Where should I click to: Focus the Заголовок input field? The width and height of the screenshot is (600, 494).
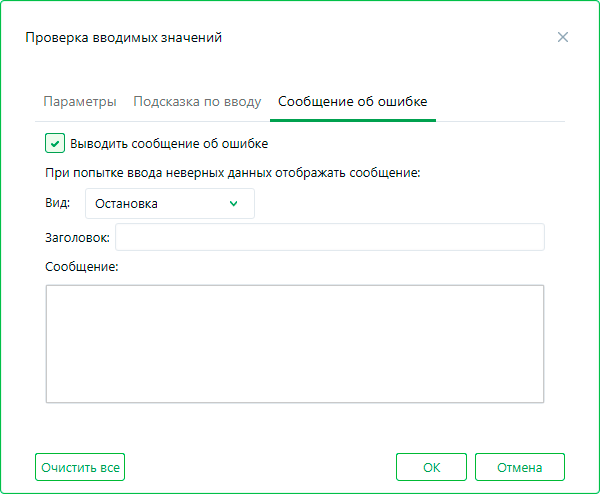330,237
